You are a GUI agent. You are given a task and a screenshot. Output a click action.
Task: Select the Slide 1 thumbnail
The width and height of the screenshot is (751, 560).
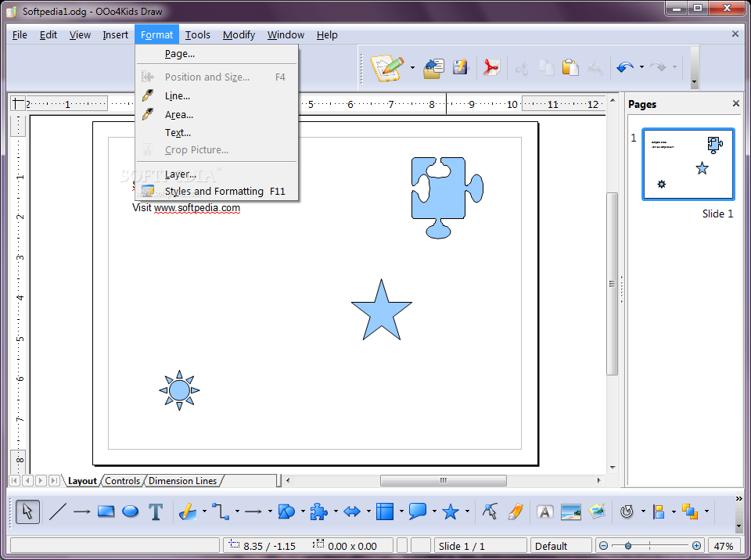tap(688, 163)
